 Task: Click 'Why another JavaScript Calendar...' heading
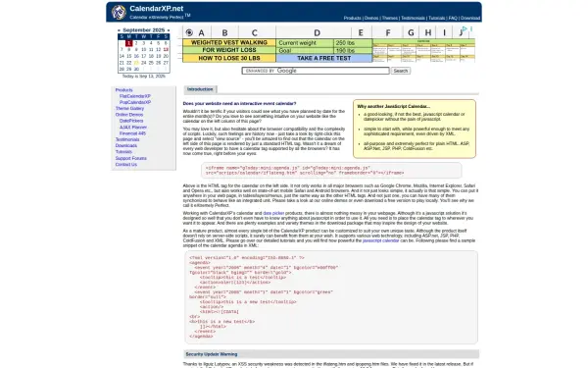(x=393, y=107)
